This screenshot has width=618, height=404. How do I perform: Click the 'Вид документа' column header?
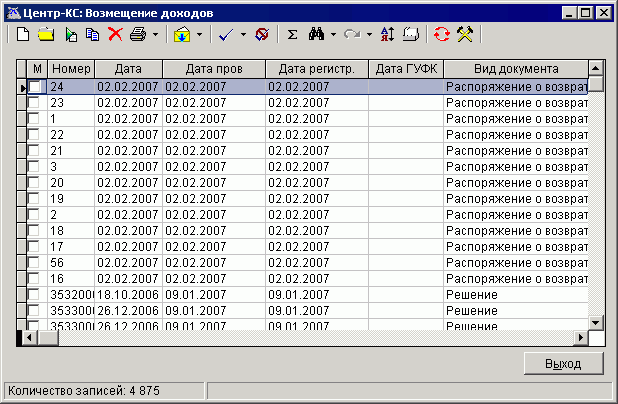tap(514, 68)
